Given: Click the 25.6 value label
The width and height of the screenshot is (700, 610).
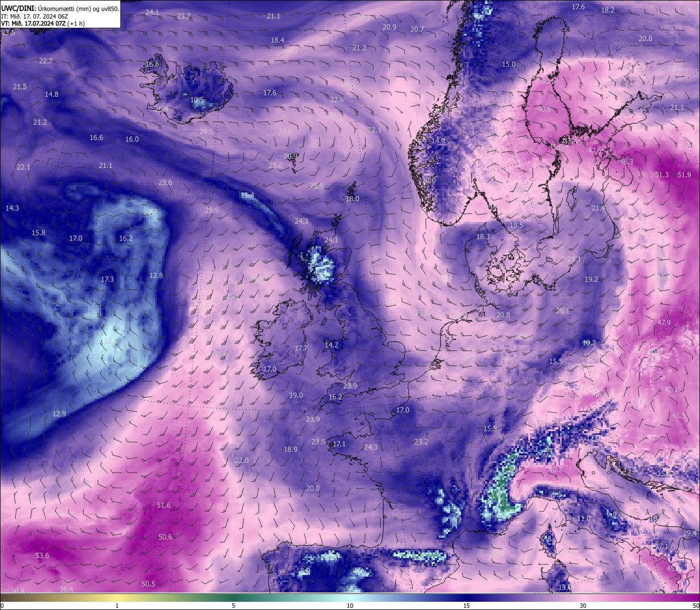Looking at the screenshot, I should pyautogui.click(x=276, y=165).
